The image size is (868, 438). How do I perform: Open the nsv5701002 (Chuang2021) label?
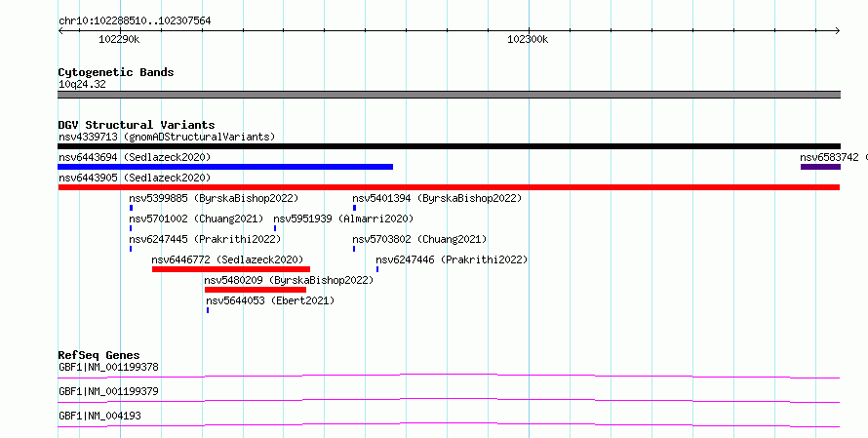[x=196, y=219]
